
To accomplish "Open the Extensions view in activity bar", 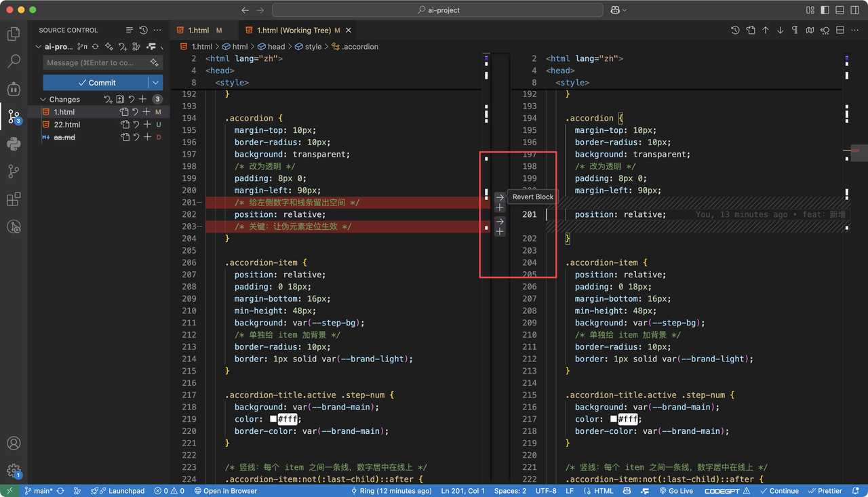I will point(14,199).
